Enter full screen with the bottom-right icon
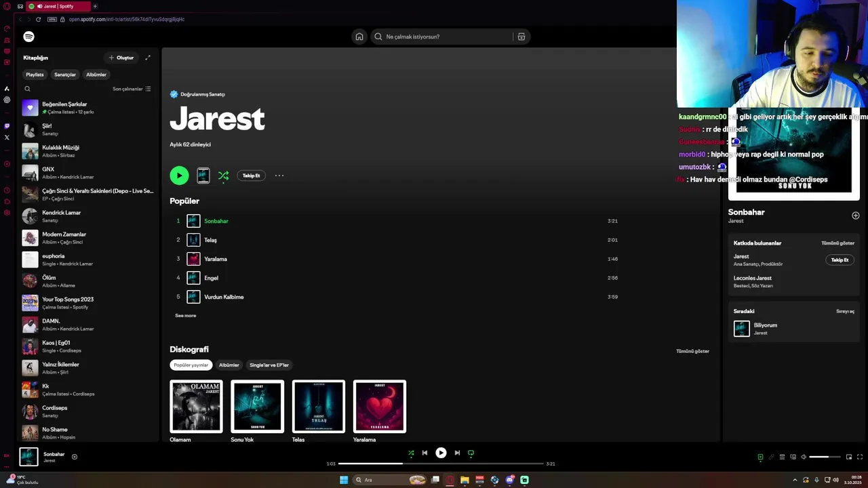 click(x=860, y=457)
